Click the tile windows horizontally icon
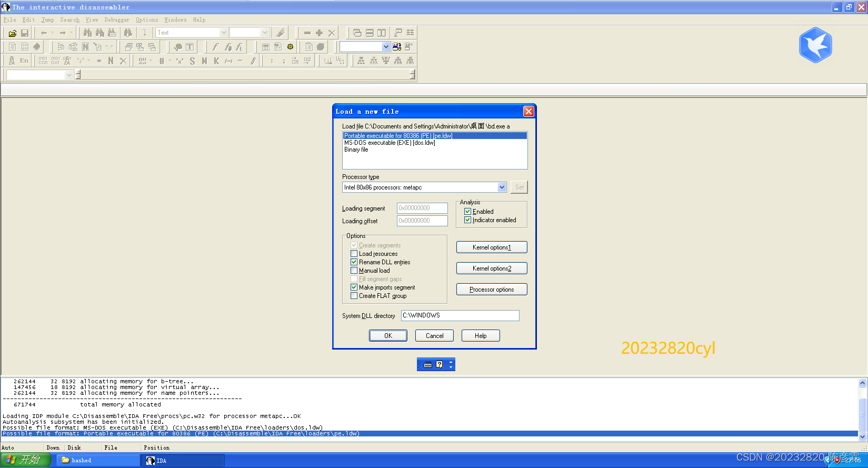868x468 pixels. coord(370,33)
